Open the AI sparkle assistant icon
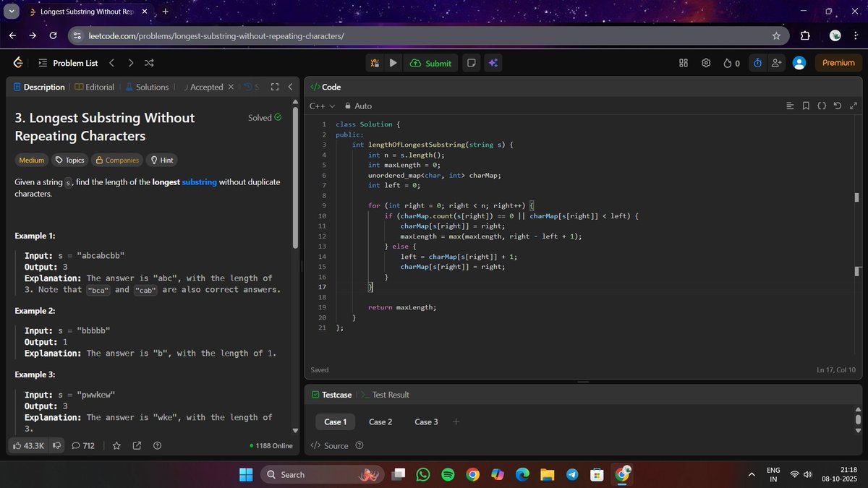 coord(493,63)
